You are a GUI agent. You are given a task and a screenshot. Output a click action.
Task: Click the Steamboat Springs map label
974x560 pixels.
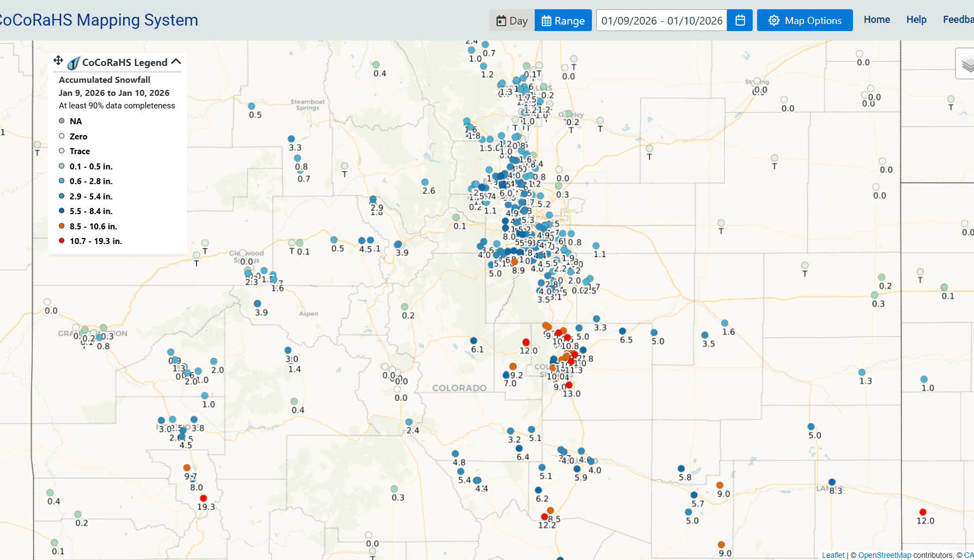[x=307, y=105]
